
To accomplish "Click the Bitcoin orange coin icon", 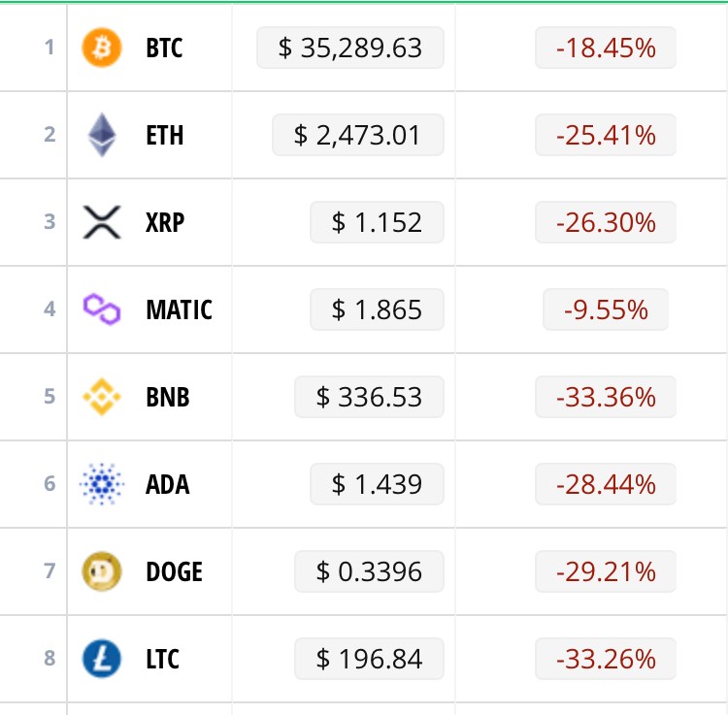I will point(102,48).
